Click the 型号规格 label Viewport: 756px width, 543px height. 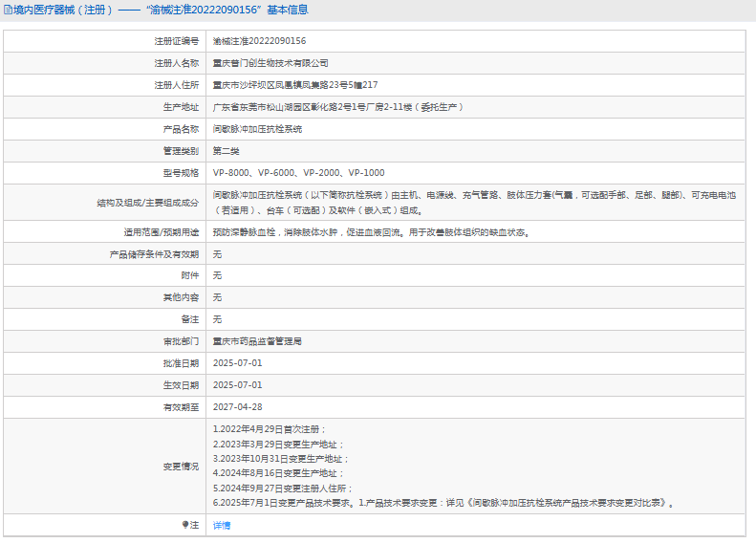click(x=181, y=173)
